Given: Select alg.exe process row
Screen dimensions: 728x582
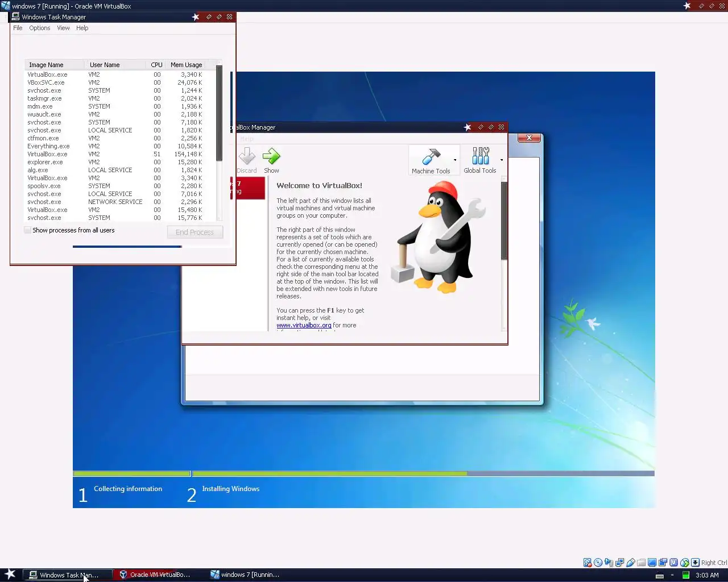Looking at the screenshot, I should [119, 170].
